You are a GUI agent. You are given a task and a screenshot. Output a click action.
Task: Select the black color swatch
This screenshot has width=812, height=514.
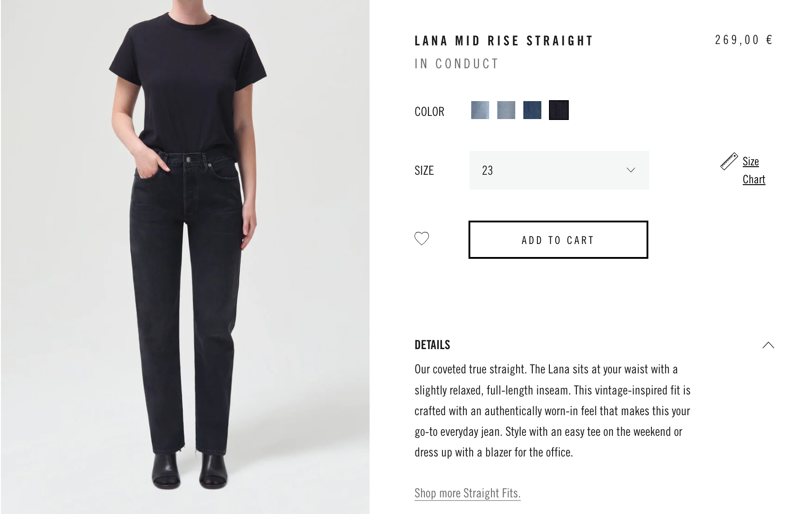tap(558, 110)
